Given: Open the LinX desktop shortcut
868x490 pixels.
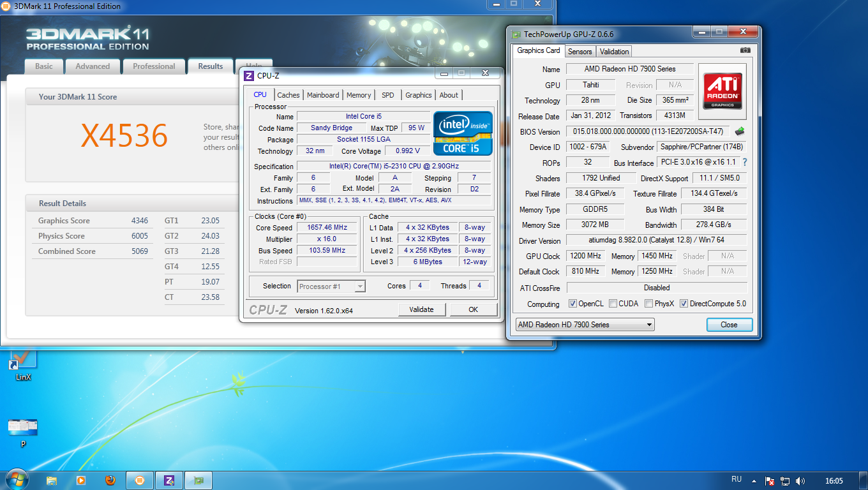Looking at the screenshot, I should tap(23, 365).
